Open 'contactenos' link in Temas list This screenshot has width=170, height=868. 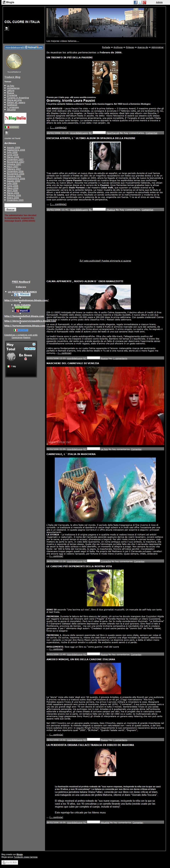tap(13, 88)
